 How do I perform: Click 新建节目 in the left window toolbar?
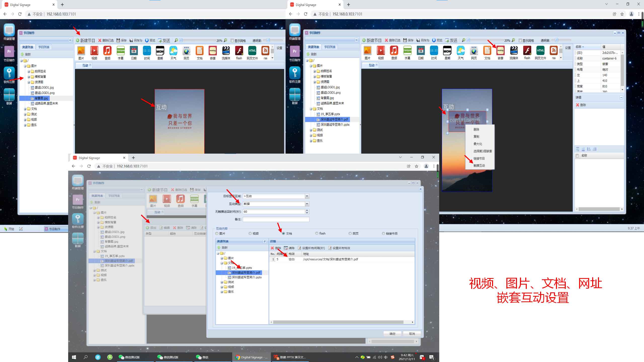coord(85,40)
